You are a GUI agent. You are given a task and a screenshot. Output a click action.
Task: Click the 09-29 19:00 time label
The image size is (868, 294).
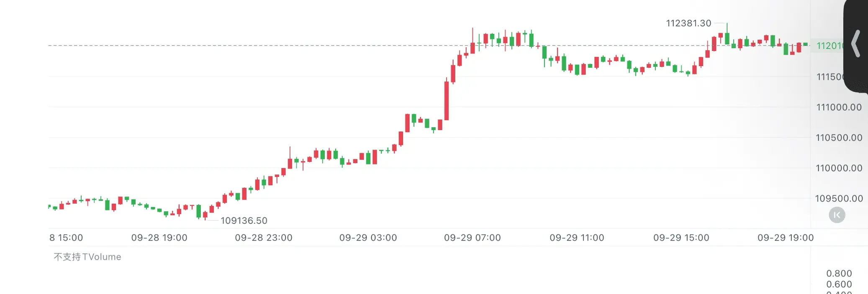point(786,238)
